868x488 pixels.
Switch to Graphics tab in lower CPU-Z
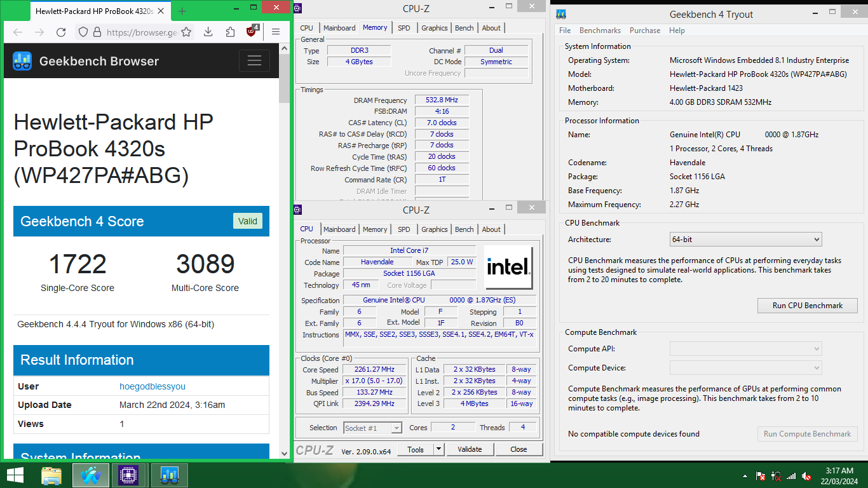[435, 229]
